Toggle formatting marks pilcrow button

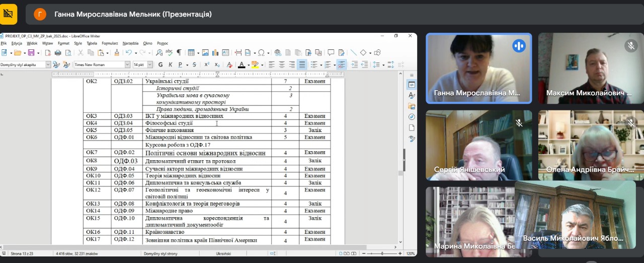[178, 53]
